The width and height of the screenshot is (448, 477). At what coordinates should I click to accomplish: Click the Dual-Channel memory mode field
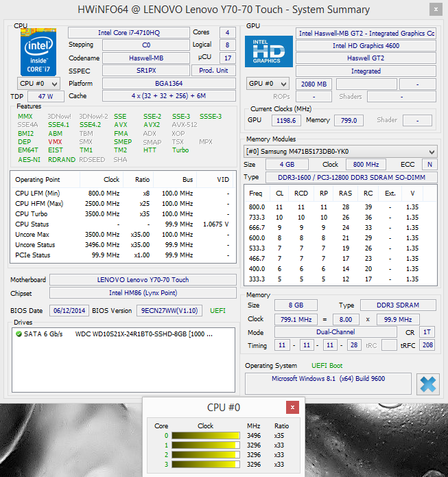click(335, 332)
